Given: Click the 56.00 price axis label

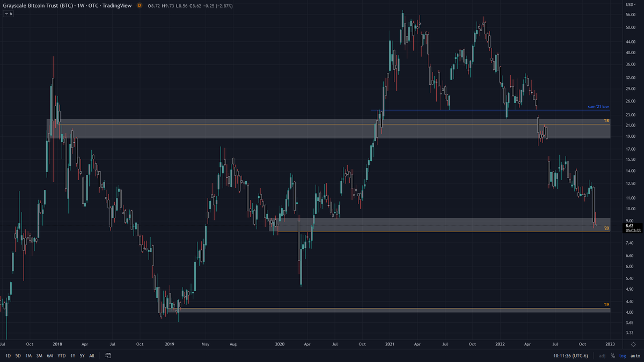Looking at the screenshot, I should click(631, 14).
